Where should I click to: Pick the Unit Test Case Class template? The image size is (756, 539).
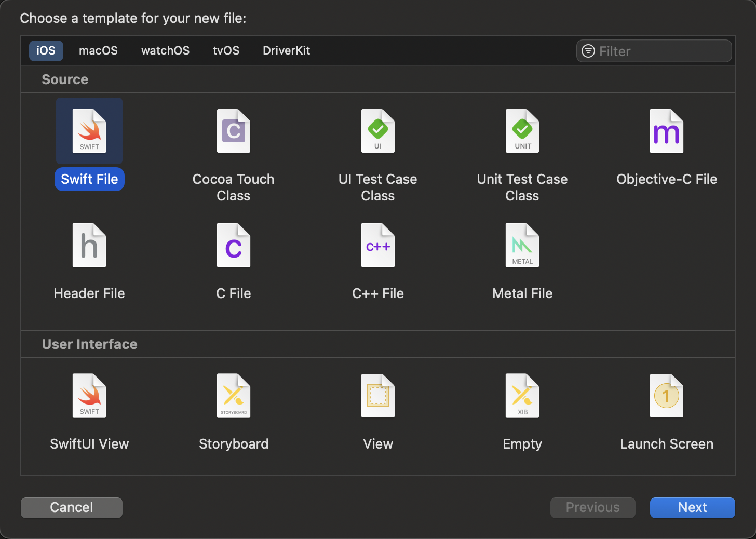tap(522, 131)
